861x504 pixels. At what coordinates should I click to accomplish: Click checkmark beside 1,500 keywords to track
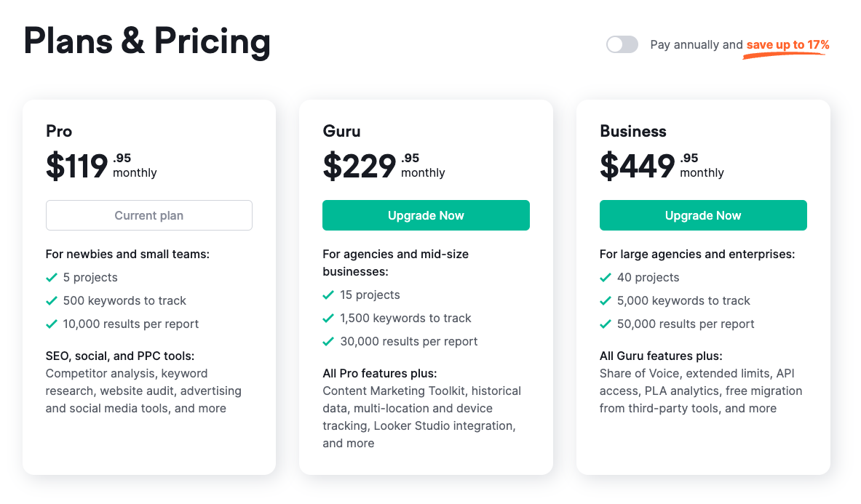click(328, 319)
